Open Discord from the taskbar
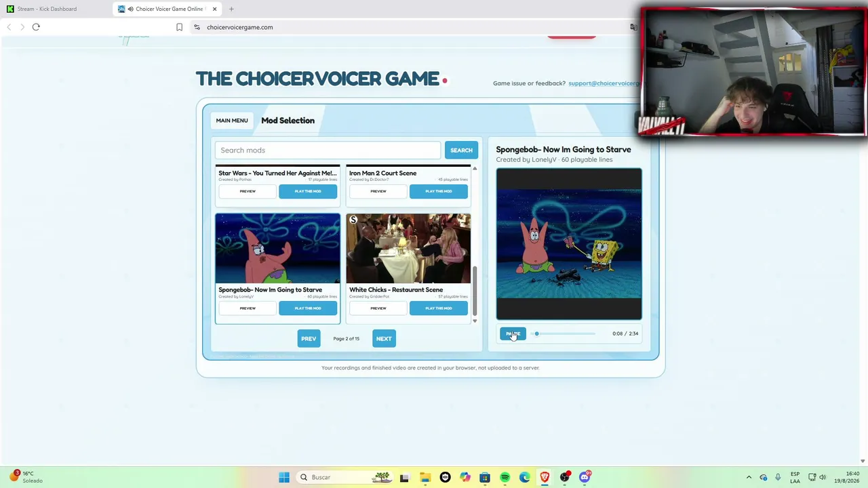Viewport: 868px width, 488px height. click(x=585, y=477)
